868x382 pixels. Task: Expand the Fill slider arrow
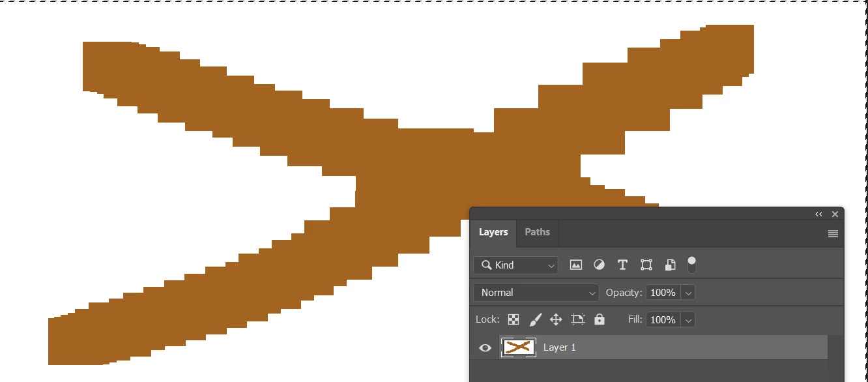tap(689, 320)
